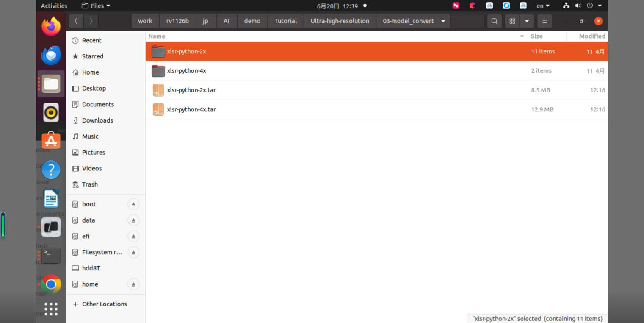Viewport: 644px width, 323px height.
Task: Open Other Locations
Action: pyautogui.click(x=106, y=304)
